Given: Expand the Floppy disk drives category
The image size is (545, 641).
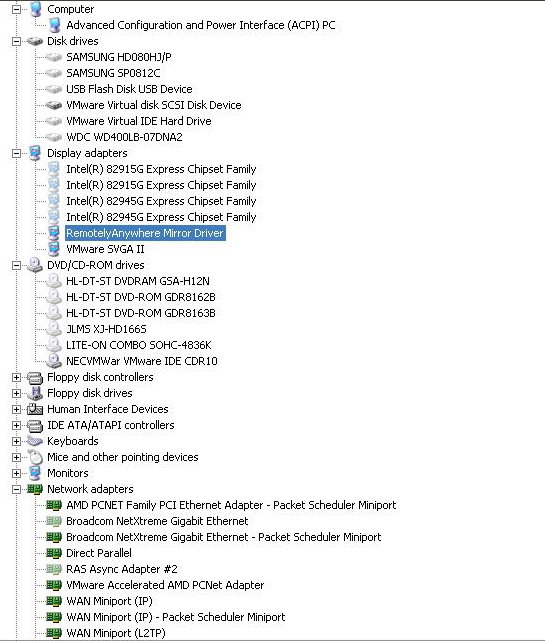Looking at the screenshot, I should tap(16, 393).
